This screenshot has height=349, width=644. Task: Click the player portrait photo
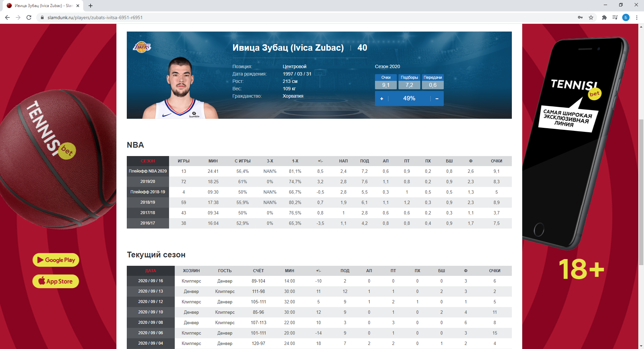click(x=180, y=88)
